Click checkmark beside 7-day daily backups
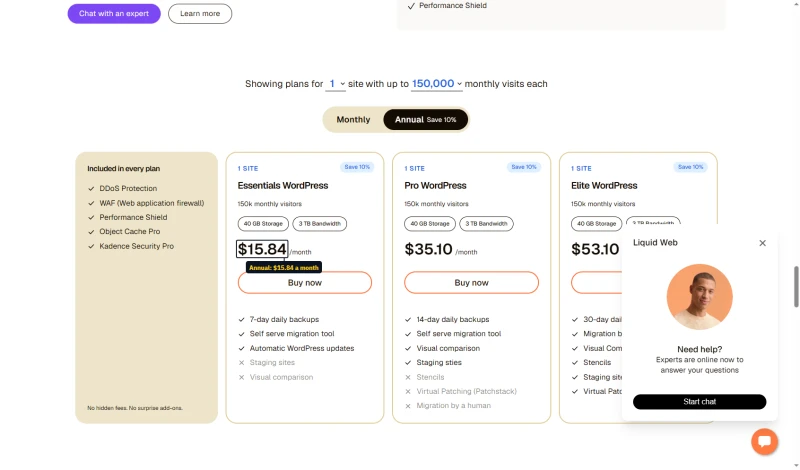The width and height of the screenshot is (800, 470). (x=241, y=320)
